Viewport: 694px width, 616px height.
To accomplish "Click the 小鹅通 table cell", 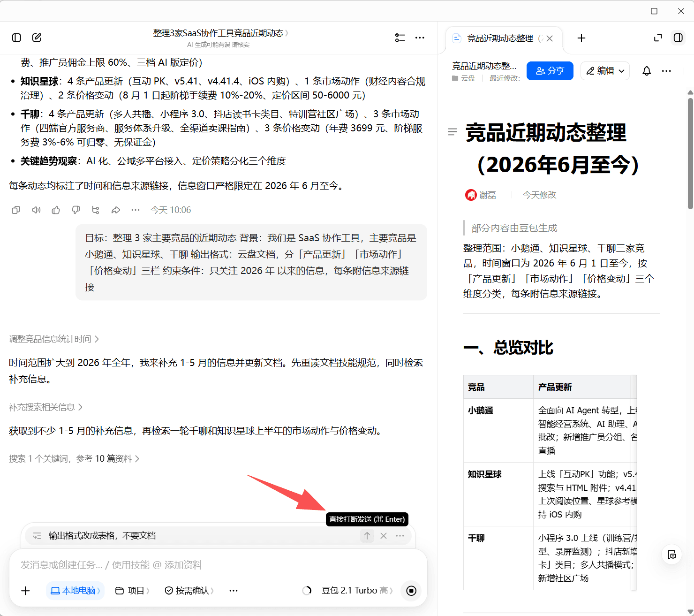I will point(498,431).
